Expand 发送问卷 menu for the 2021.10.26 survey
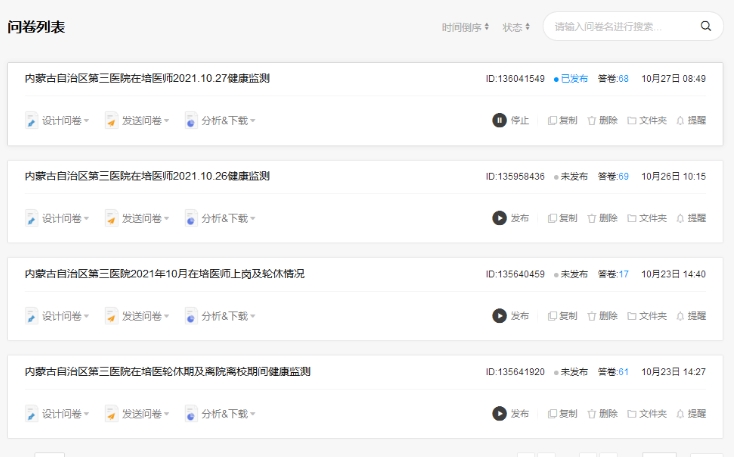742x460 pixels. (138, 218)
